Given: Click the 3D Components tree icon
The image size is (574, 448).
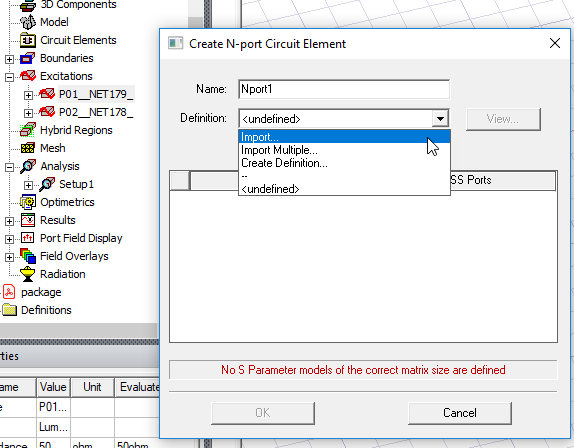Looking at the screenshot, I should click(28, 5).
